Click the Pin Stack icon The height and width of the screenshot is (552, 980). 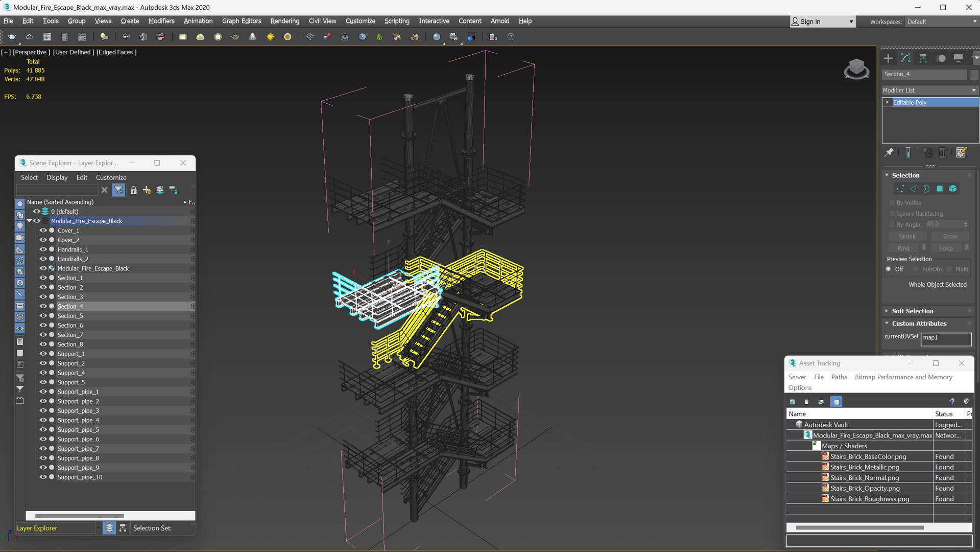(889, 152)
